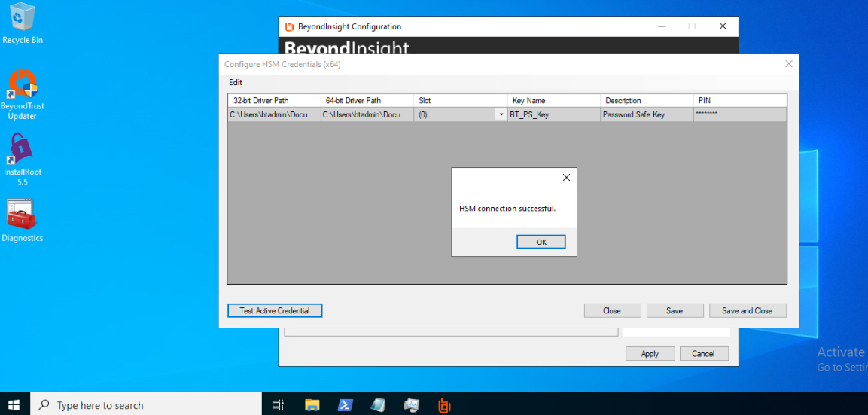Image resolution: width=868 pixels, height=415 pixels.
Task: Open Task View from taskbar
Action: [x=279, y=405]
